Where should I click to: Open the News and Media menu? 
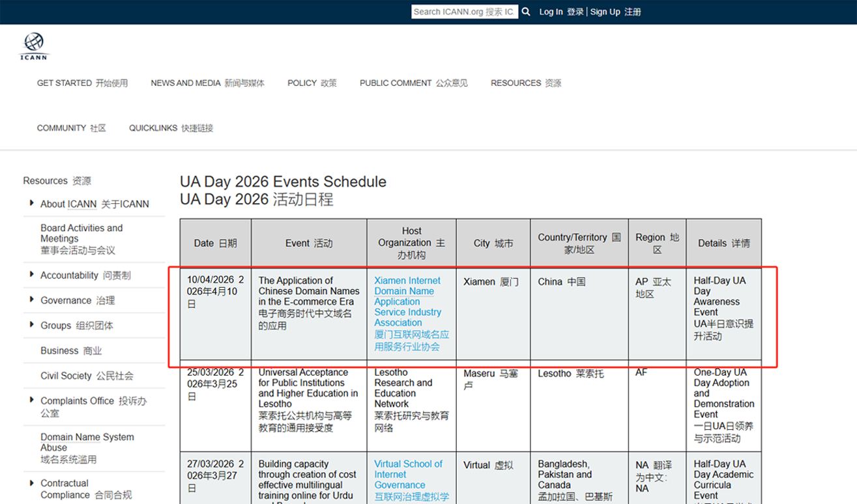tap(207, 83)
